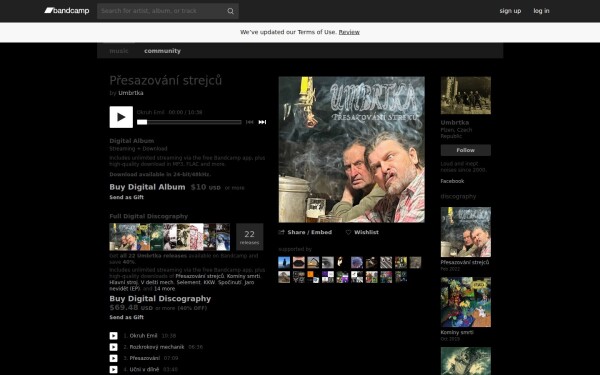Open the V delší mech release link

(x=157, y=282)
